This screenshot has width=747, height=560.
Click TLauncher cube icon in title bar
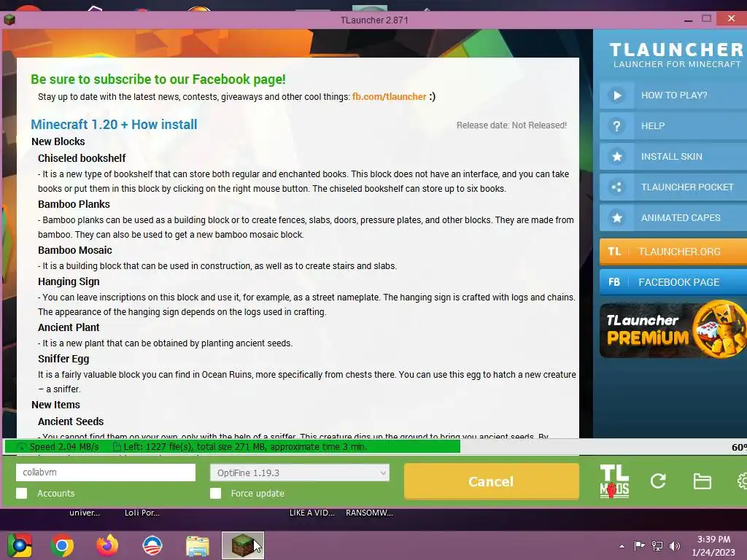click(9, 20)
